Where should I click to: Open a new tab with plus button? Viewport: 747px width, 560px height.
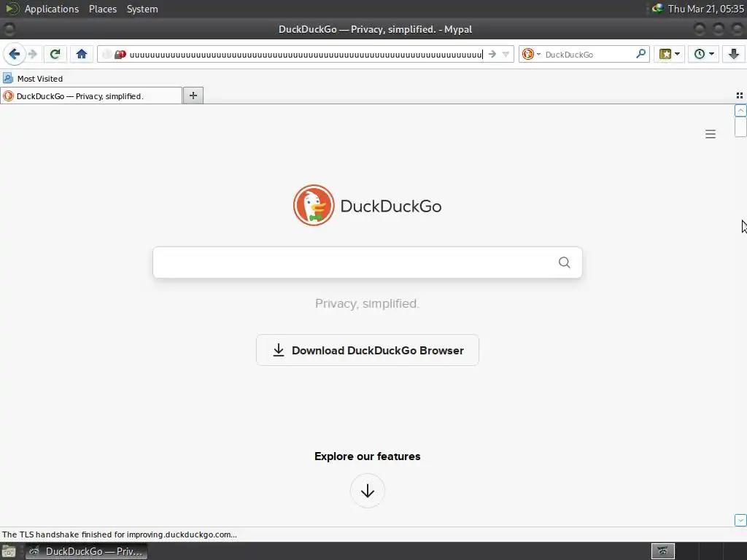point(193,96)
